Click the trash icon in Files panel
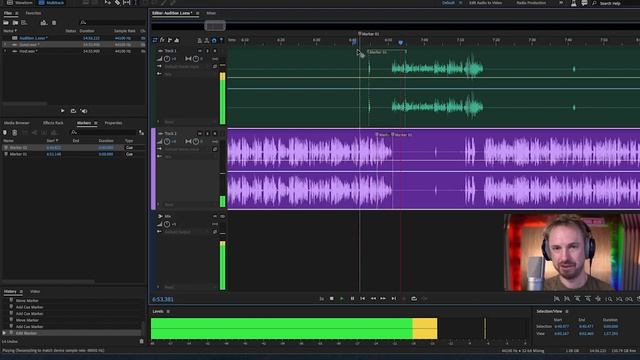The width and height of the screenshot is (640, 360). tap(54, 23)
